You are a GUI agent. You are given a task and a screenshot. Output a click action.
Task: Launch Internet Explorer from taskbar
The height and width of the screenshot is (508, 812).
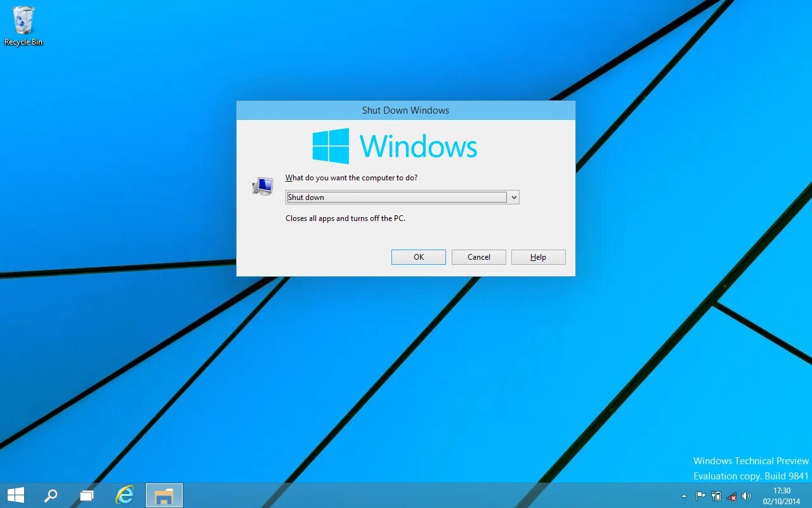(x=125, y=495)
